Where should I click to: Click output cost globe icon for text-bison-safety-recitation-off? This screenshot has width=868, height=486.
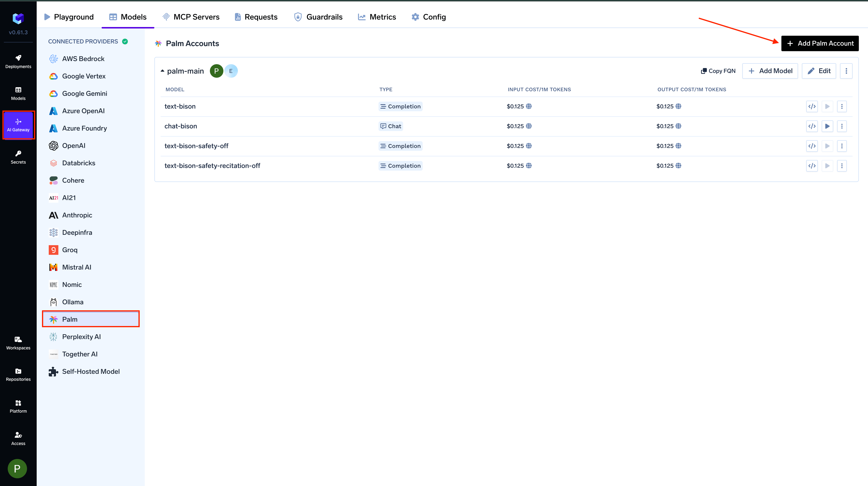679,166
